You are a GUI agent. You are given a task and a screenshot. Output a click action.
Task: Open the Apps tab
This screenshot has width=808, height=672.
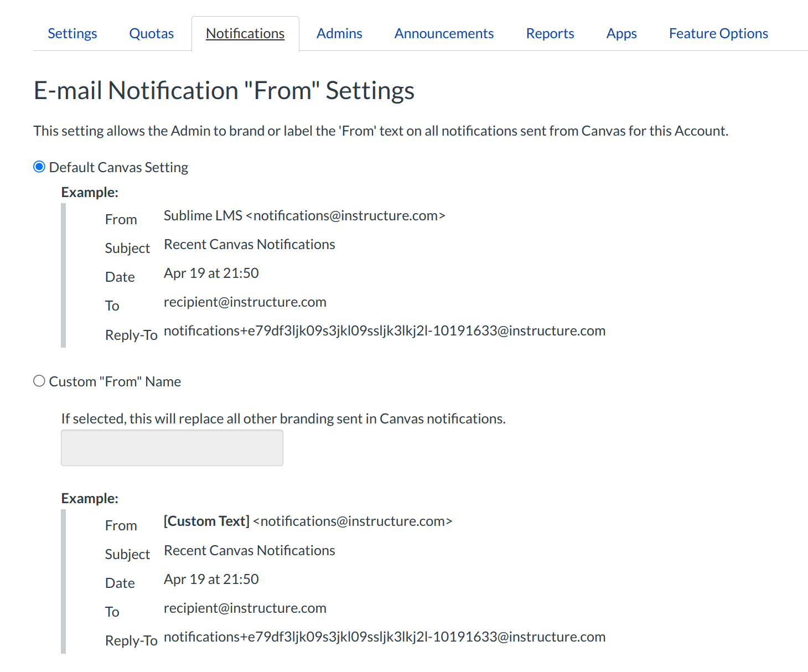(x=621, y=34)
